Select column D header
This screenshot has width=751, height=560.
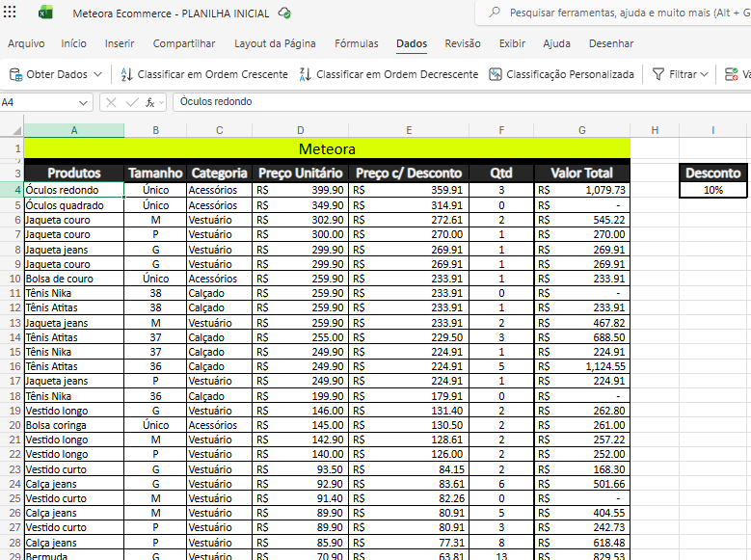pyautogui.click(x=301, y=130)
